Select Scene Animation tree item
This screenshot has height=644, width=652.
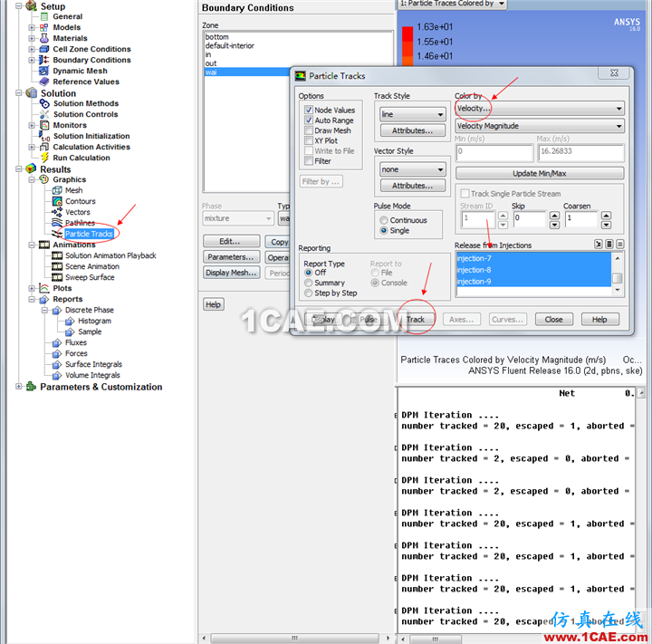[91, 266]
